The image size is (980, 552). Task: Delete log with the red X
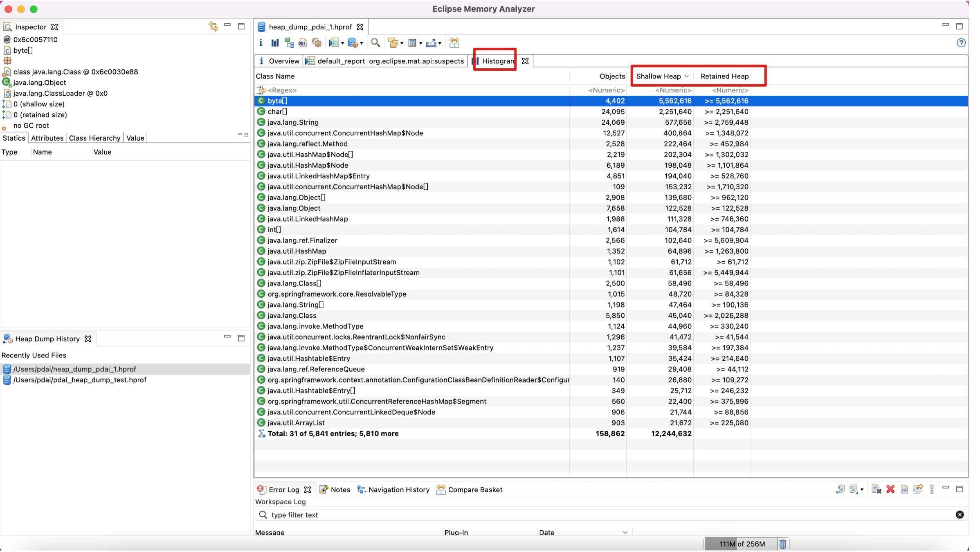(x=890, y=489)
